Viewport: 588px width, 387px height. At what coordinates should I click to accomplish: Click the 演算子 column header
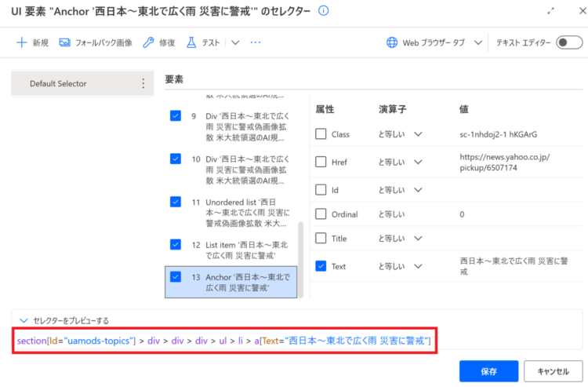(x=392, y=109)
